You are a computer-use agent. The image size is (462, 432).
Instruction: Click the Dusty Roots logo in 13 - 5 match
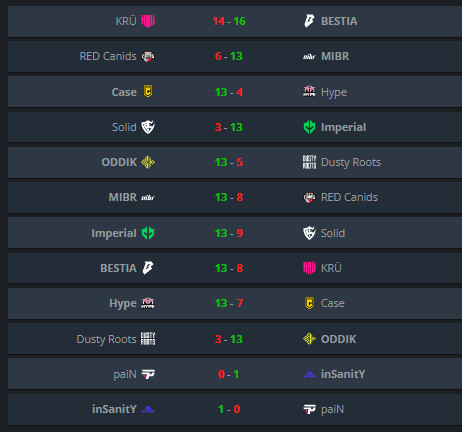pyautogui.click(x=309, y=162)
